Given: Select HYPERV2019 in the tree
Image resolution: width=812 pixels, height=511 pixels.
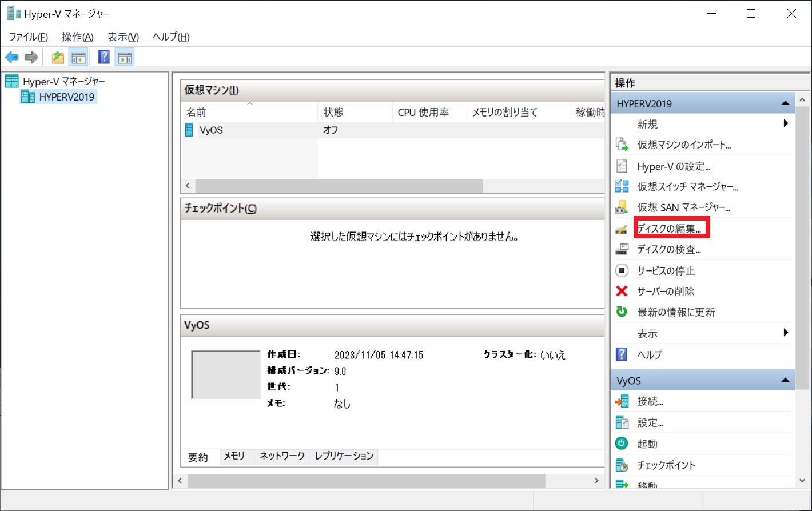Looking at the screenshot, I should click(x=67, y=97).
